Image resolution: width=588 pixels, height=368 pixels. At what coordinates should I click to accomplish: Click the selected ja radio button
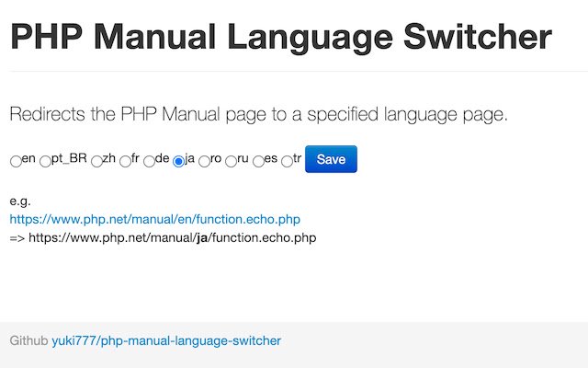pos(178,162)
